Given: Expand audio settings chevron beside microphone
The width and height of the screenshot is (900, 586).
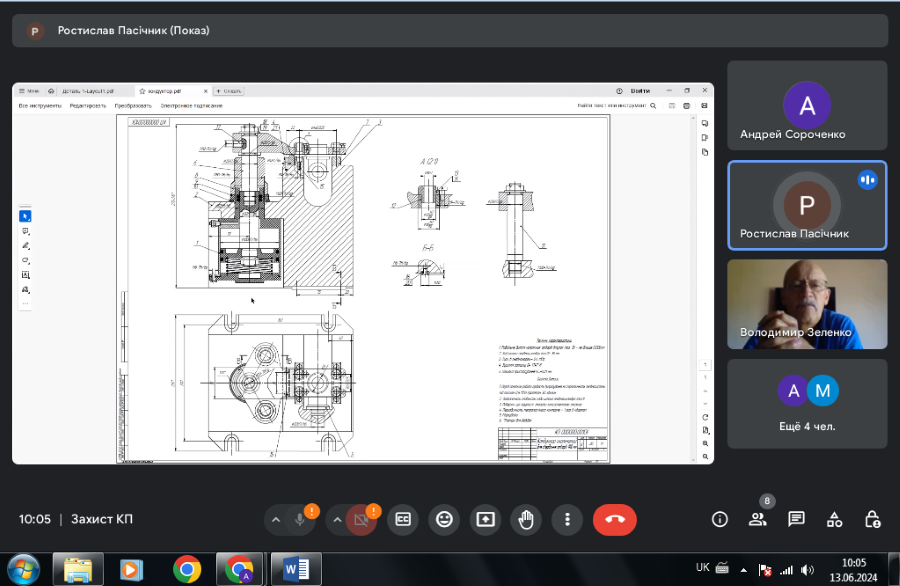Looking at the screenshot, I should click(276, 520).
